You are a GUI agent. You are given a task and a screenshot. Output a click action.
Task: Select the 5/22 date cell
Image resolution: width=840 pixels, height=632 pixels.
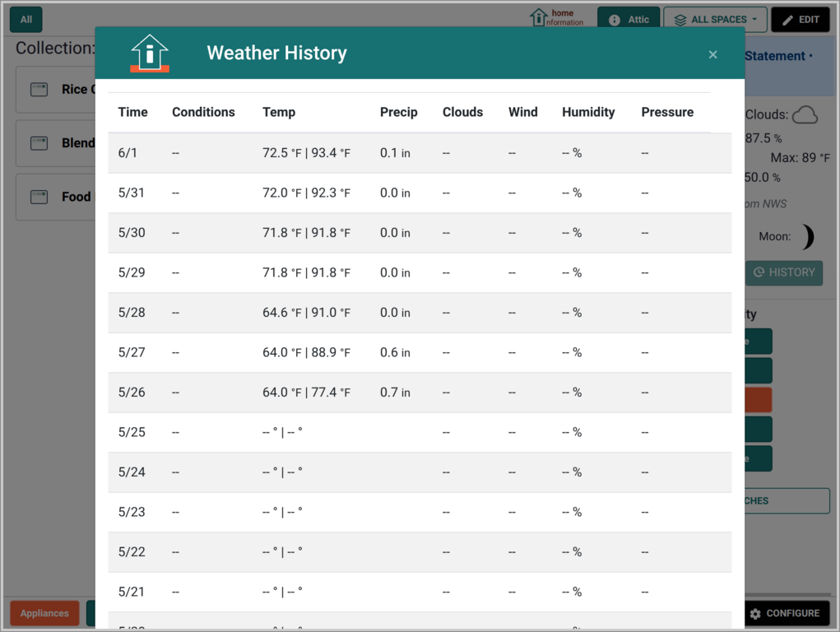point(132,552)
